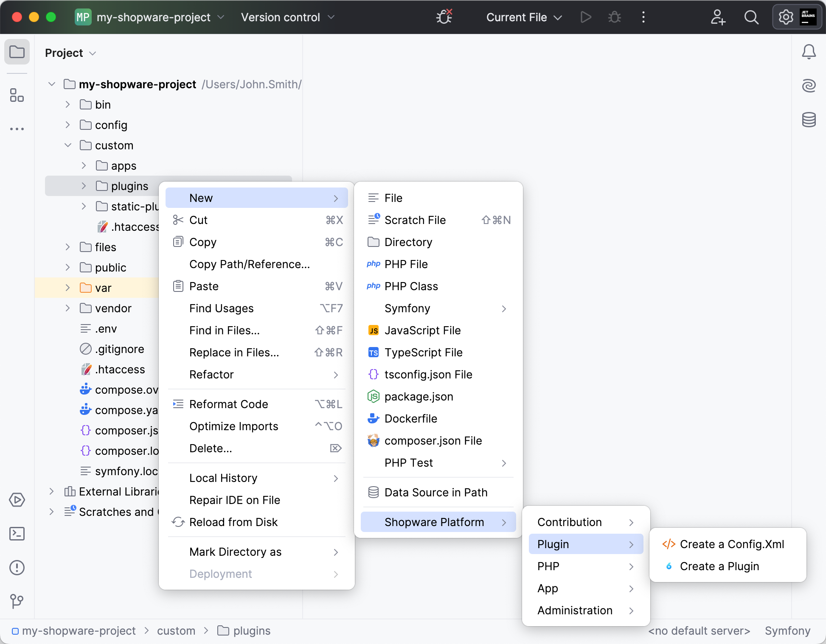Run the current file
This screenshot has height=644, width=826.
tap(586, 17)
